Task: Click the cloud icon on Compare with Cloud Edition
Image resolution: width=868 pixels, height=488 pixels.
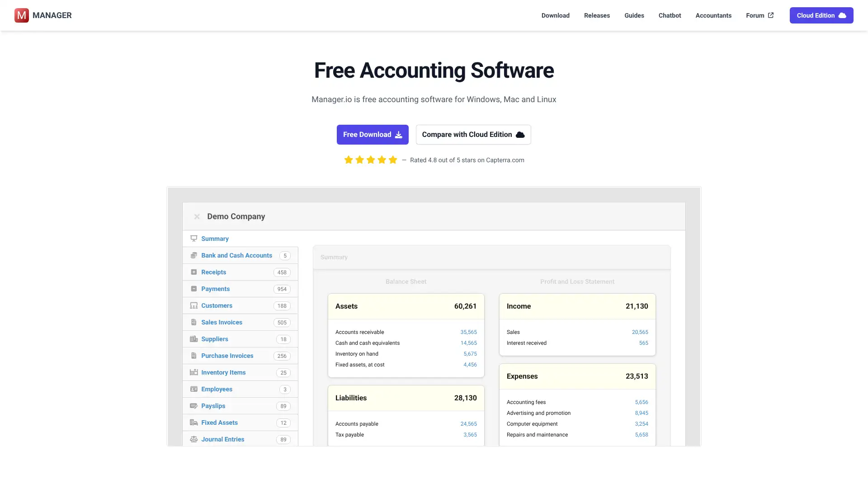Action: [x=520, y=135]
